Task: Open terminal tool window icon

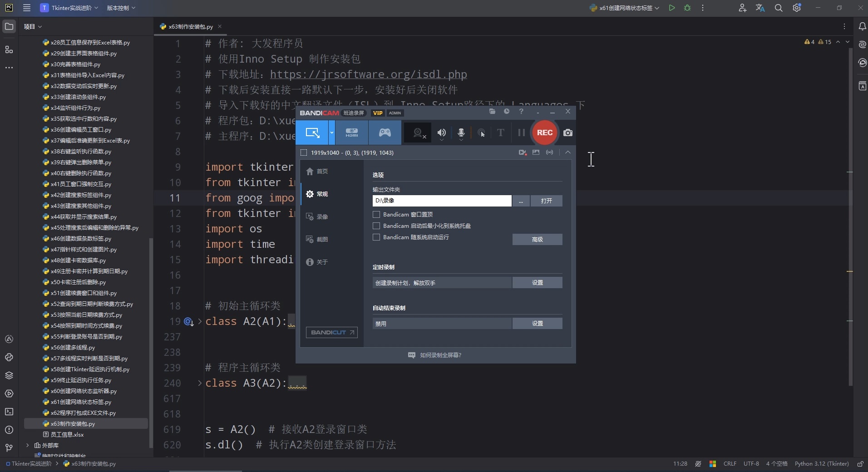Action: [9, 412]
